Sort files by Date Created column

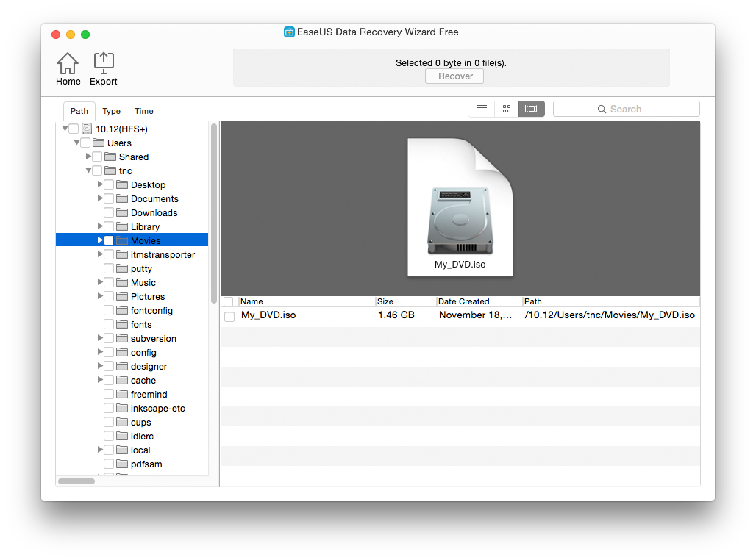(479, 302)
